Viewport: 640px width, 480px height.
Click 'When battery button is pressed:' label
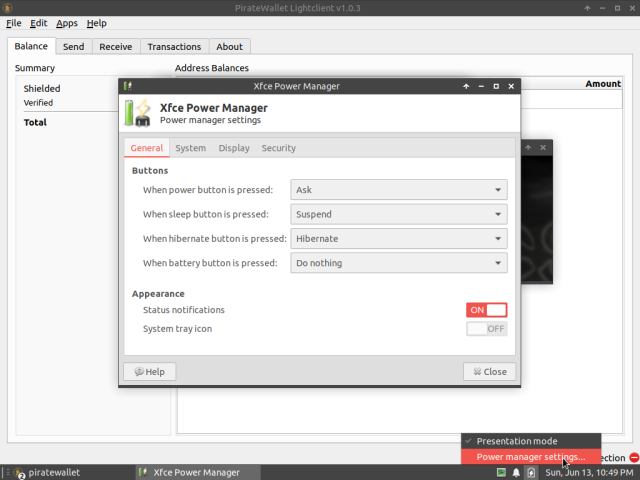[x=210, y=263]
